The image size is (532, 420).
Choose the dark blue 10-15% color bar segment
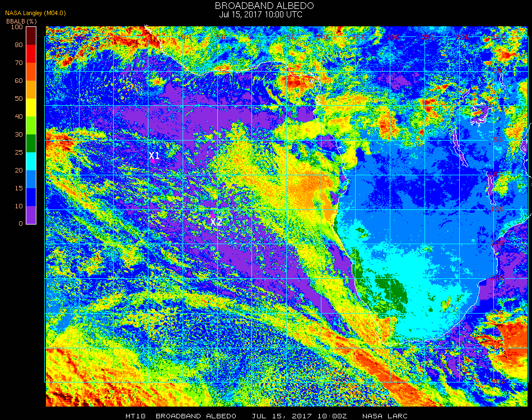[x=31, y=197]
